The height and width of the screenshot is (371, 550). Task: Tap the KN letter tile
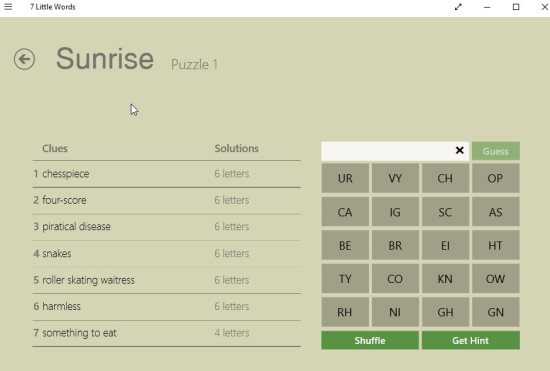coord(445,279)
